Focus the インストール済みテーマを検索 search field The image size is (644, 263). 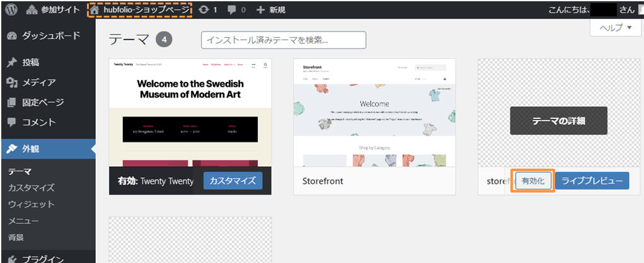point(284,40)
